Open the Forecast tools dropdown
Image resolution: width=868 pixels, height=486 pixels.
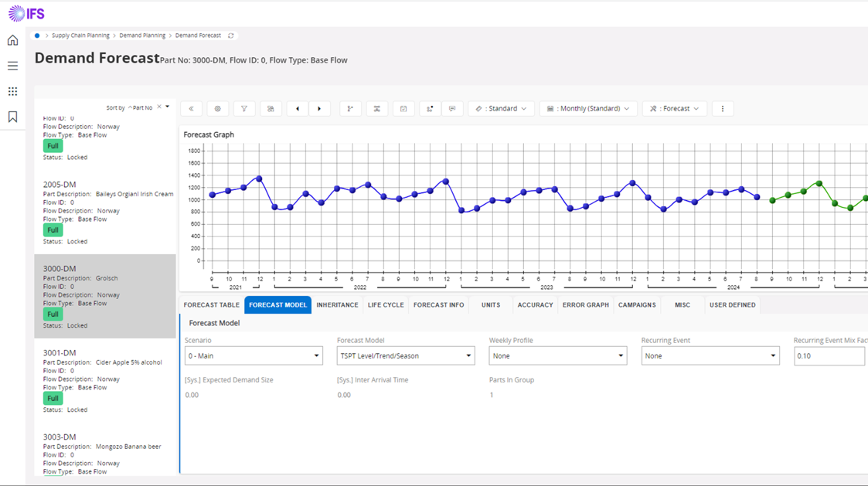pos(674,108)
